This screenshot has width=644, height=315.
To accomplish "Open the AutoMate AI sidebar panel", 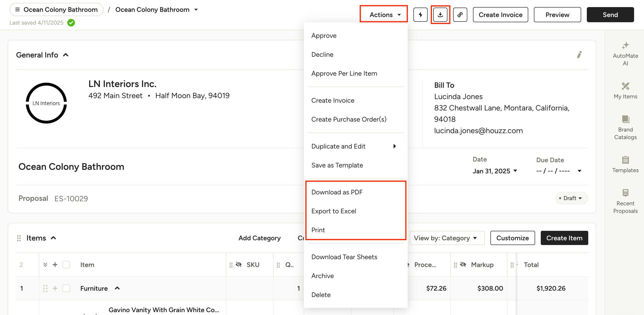I will click(625, 53).
